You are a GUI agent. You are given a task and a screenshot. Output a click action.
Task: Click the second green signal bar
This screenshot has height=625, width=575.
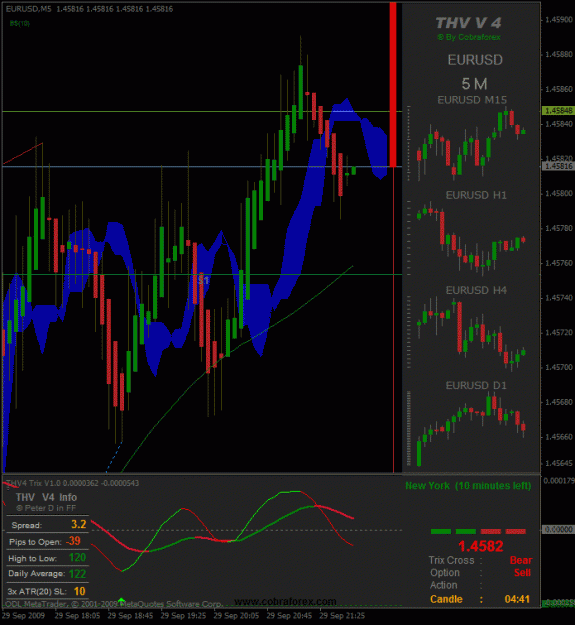[x=465, y=531]
